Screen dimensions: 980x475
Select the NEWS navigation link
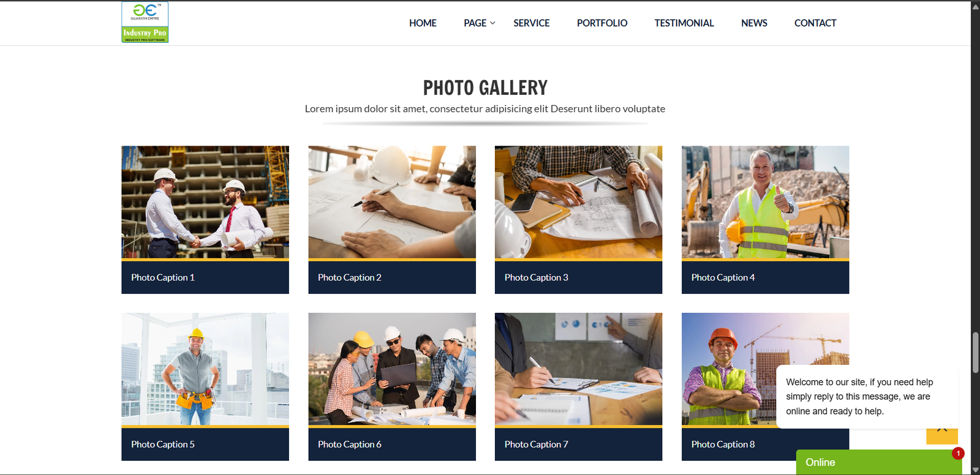tap(754, 23)
